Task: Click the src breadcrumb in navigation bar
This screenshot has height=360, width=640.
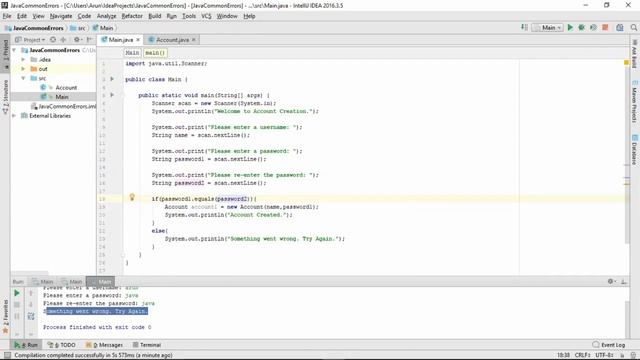Action: [78, 28]
